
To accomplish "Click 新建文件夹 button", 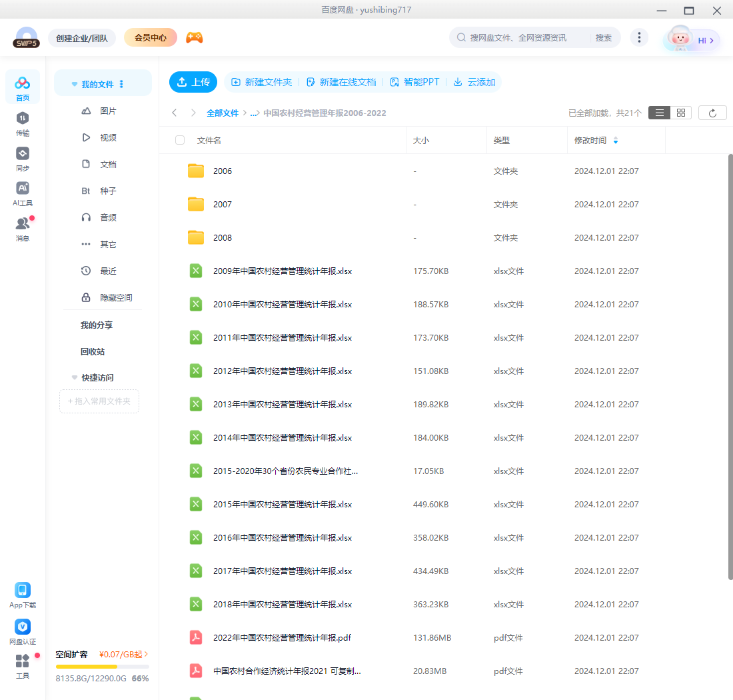I will pyautogui.click(x=262, y=82).
